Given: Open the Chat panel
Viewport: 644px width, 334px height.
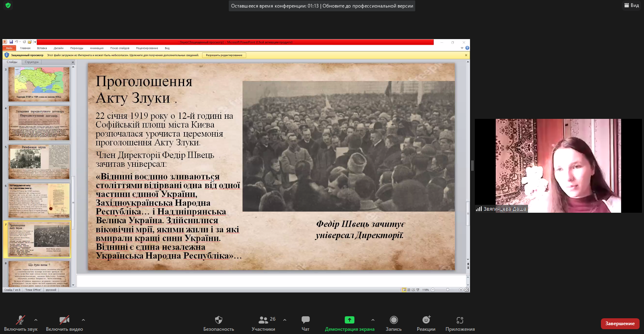Looking at the screenshot, I should (x=305, y=320).
